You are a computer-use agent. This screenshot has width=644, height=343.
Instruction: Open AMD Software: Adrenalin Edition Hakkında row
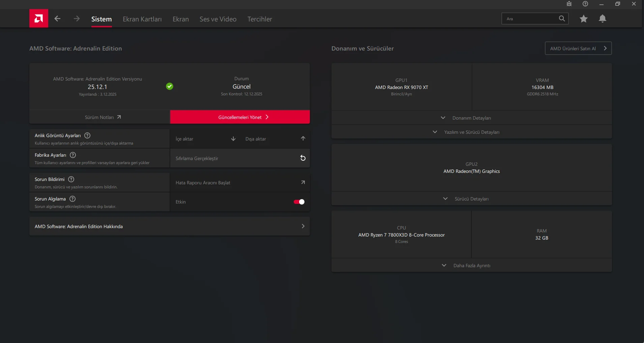(170, 226)
